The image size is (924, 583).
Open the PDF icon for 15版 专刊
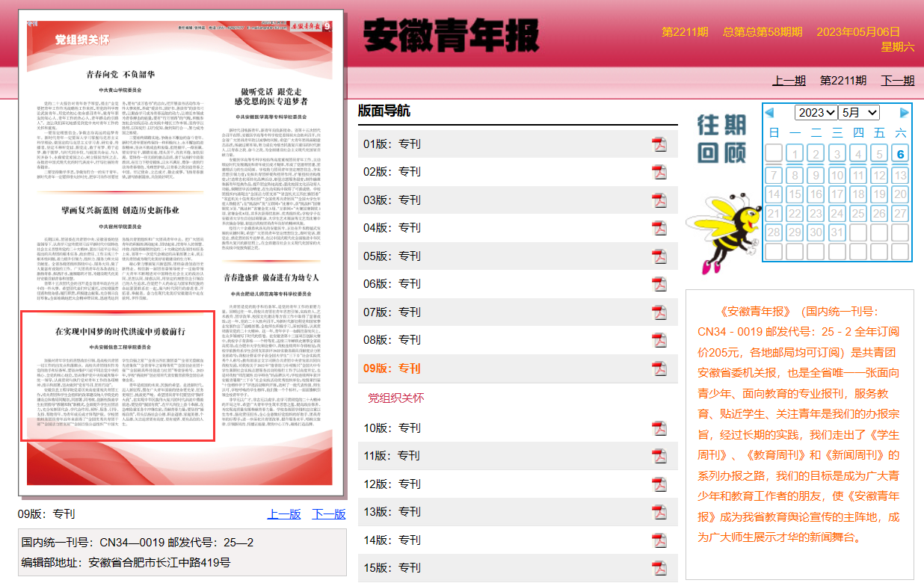(x=659, y=568)
